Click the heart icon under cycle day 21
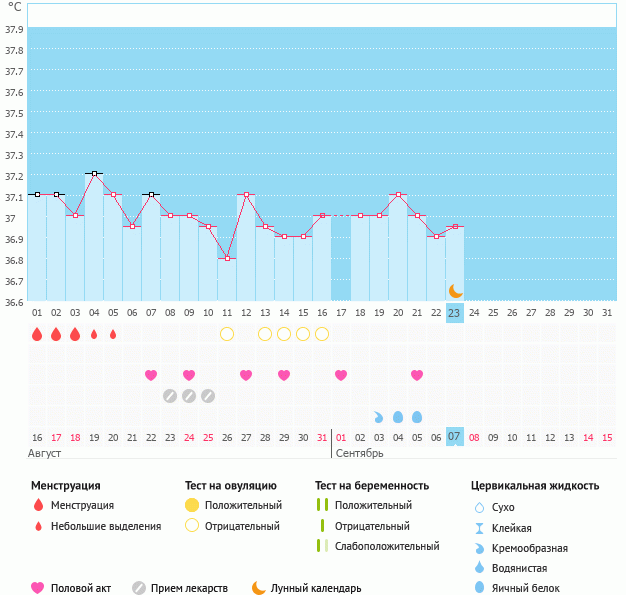 [x=417, y=375]
